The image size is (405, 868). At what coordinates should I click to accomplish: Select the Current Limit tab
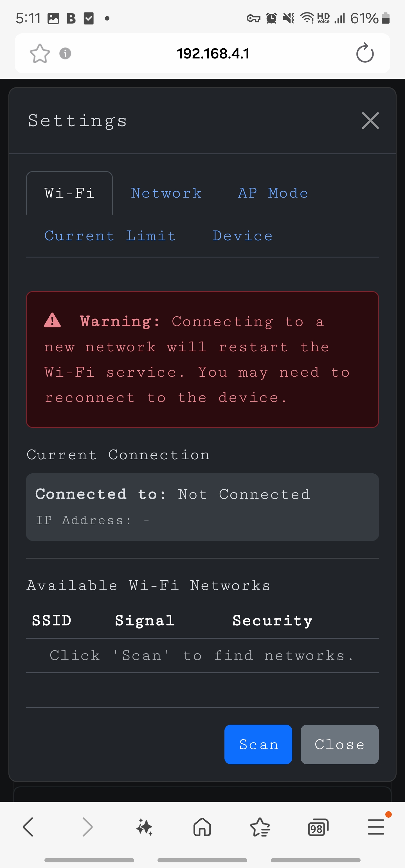coord(110,236)
